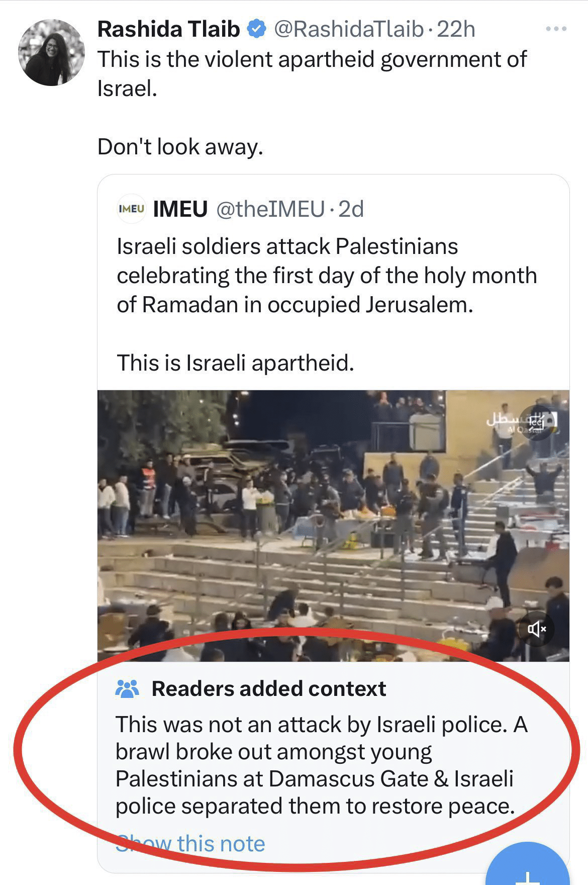
Task: Click the Rashida Tlaib display name
Action: (x=169, y=29)
